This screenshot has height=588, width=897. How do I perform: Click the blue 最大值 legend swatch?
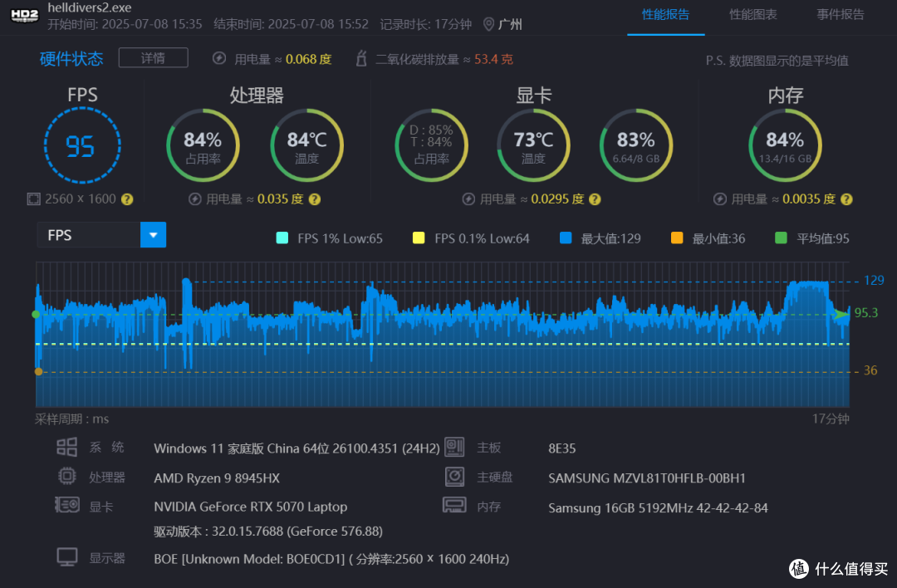coord(566,238)
